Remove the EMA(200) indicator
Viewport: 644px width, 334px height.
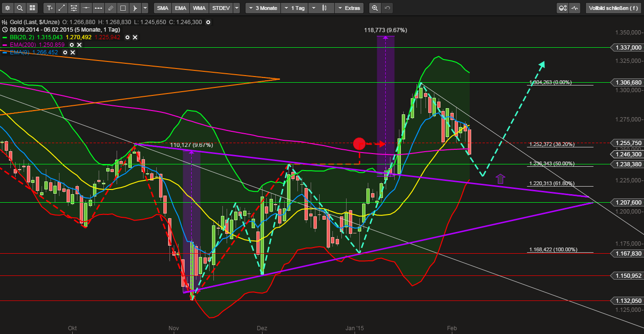(79, 45)
